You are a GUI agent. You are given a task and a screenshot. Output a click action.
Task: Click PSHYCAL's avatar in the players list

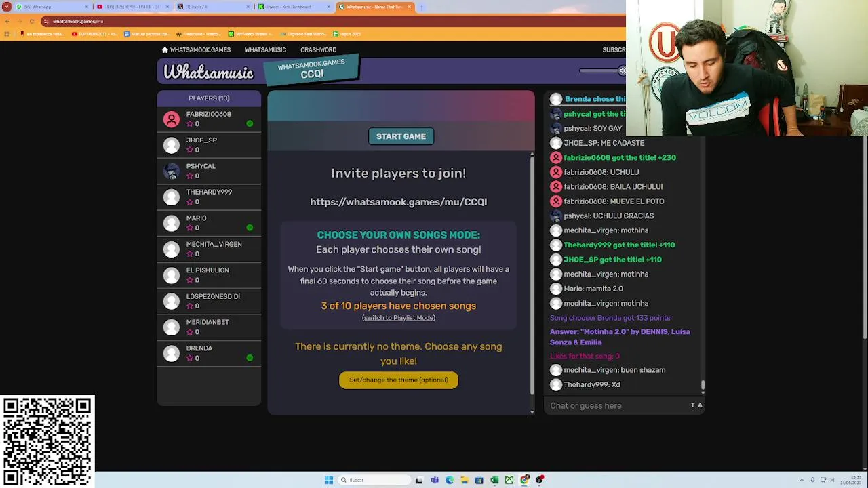click(x=172, y=171)
